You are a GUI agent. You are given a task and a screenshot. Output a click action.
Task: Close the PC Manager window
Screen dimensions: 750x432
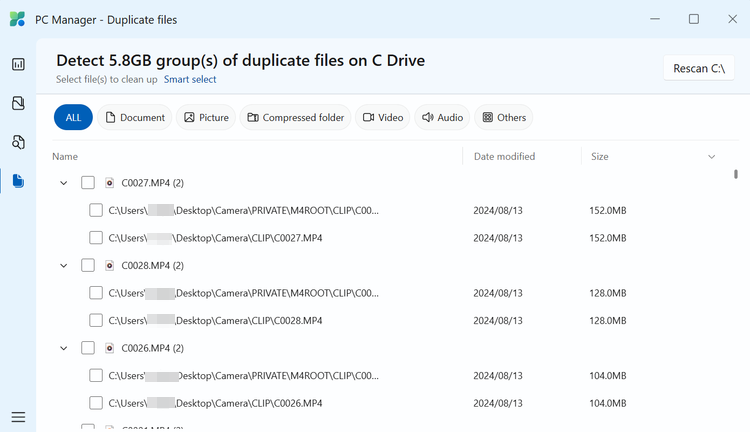coord(732,19)
